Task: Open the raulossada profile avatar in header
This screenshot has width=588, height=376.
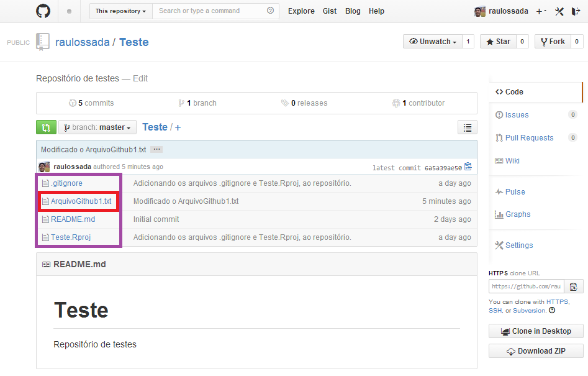Action: (x=479, y=11)
